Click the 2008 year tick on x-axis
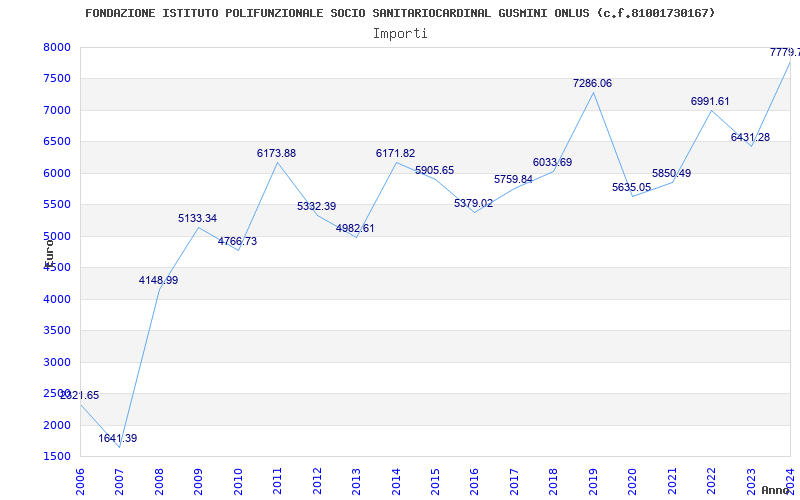800x500 pixels. point(159,479)
